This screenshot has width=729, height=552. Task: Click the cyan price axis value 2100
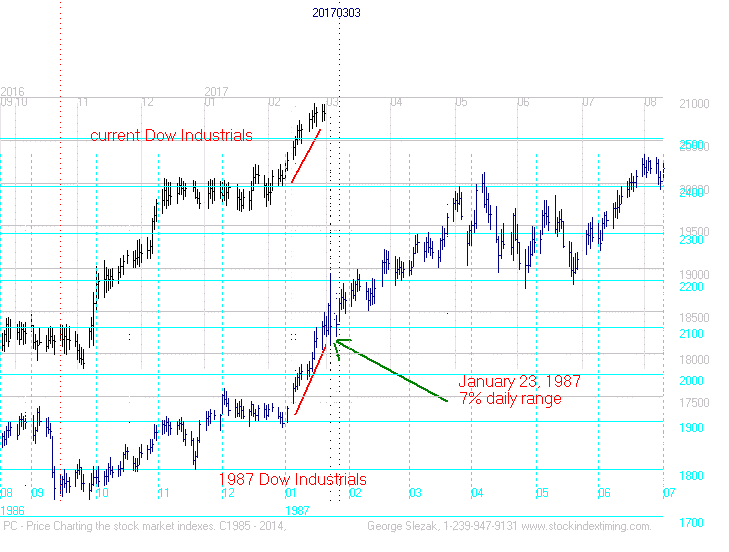click(x=691, y=334)
